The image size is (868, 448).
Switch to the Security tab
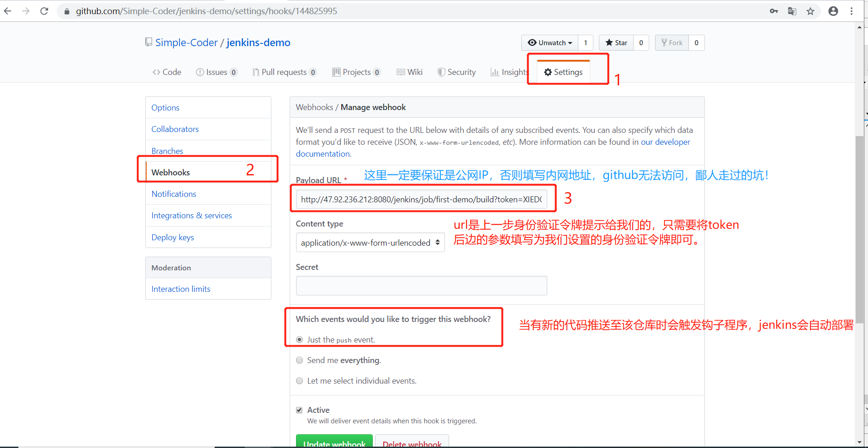pyautogui.click(x=456, y=72)
